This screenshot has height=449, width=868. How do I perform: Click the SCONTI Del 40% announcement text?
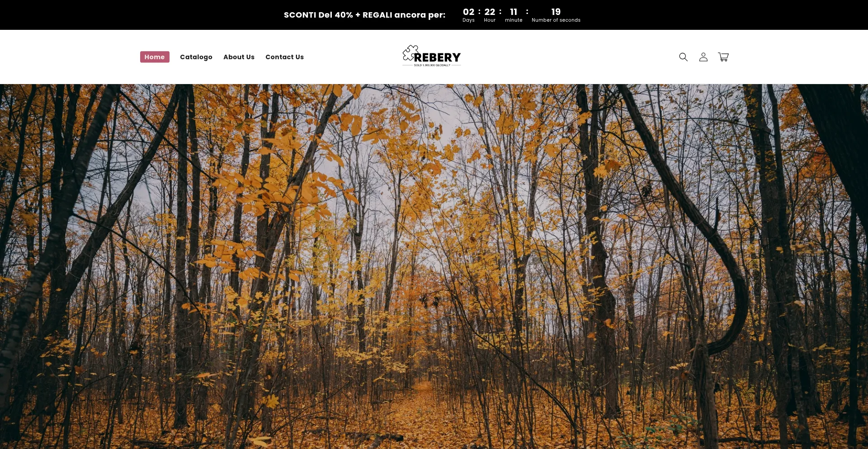364,15
